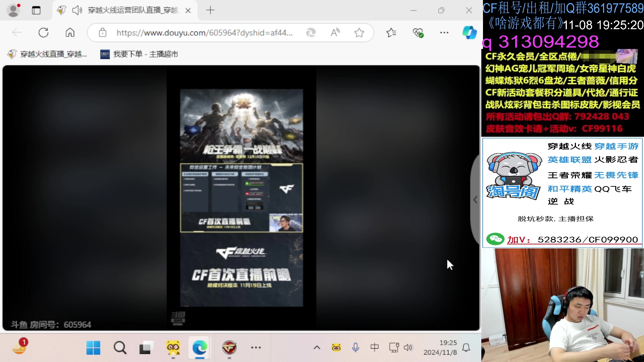Click the douyu.com address bar URL
Image resolution: width=644 pixels, height=362 pixels.
click(x=205, y=33)
